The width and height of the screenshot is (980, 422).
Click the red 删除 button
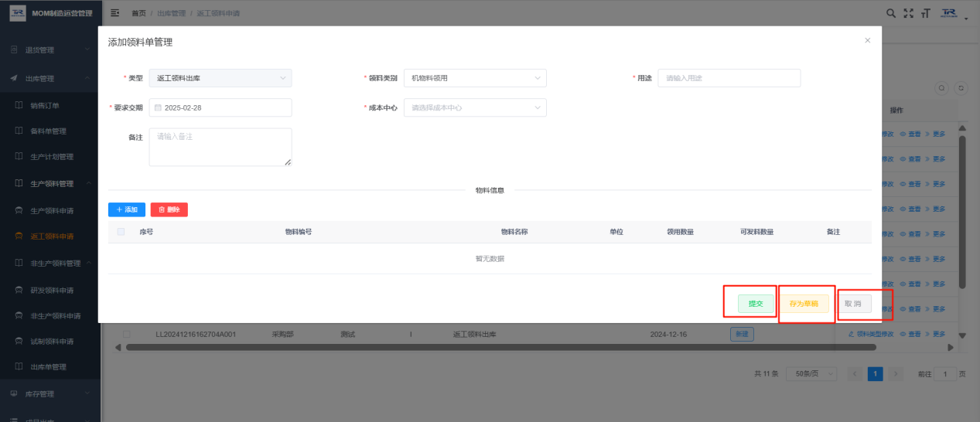tap(169, 209)
